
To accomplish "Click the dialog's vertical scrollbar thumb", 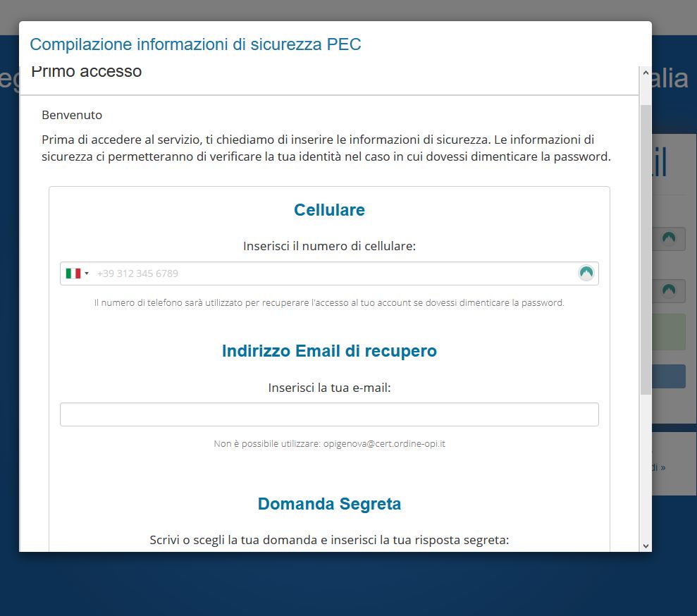I will coord(646,247).
